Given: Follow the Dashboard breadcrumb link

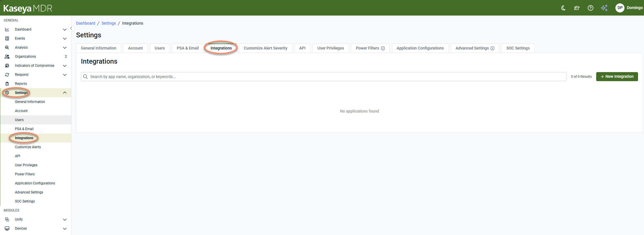Looking at the screenshot, I should [x=86, y=23].
